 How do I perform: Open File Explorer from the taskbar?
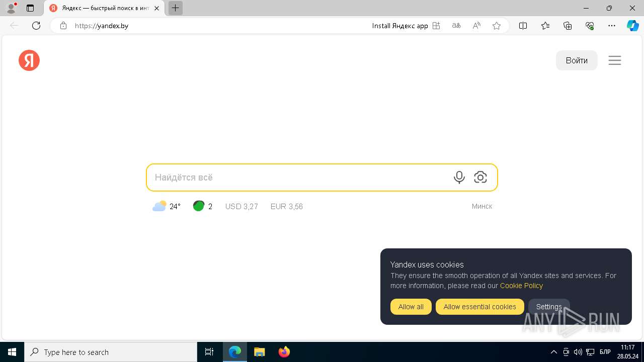coord(259,352)
